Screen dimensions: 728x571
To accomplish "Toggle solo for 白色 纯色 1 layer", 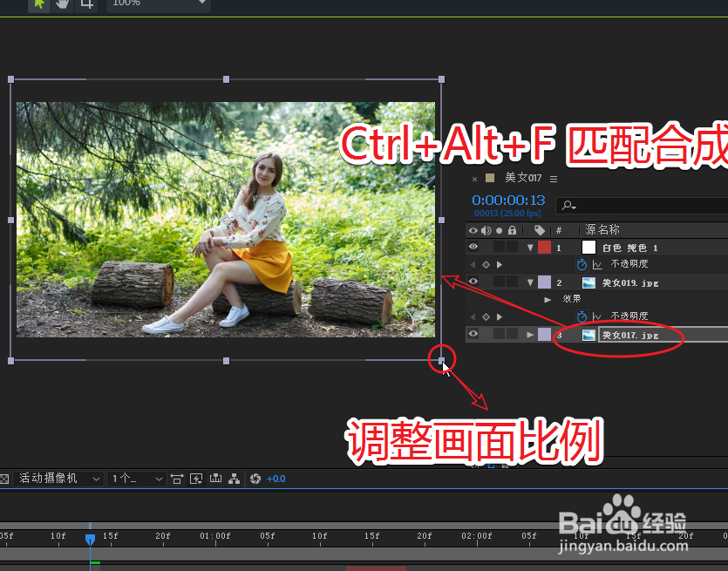I will pyautogui.click(x=499, y=247).
